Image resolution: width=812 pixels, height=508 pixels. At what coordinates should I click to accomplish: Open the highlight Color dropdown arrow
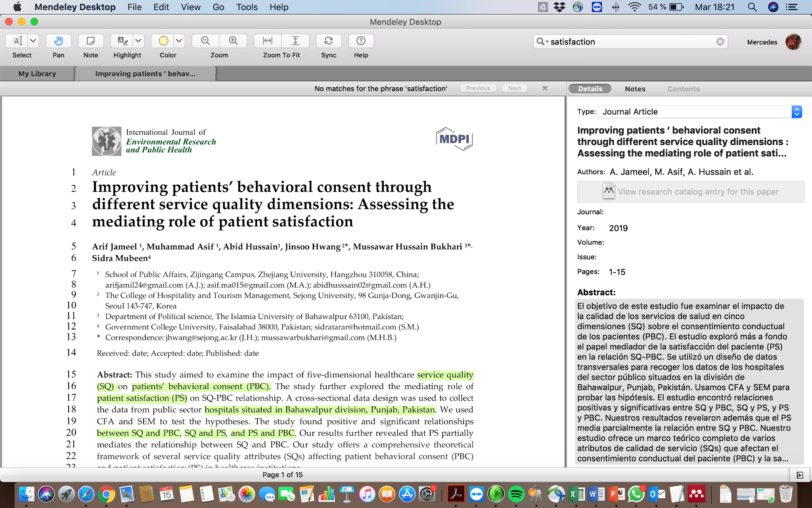pos(179,41)
